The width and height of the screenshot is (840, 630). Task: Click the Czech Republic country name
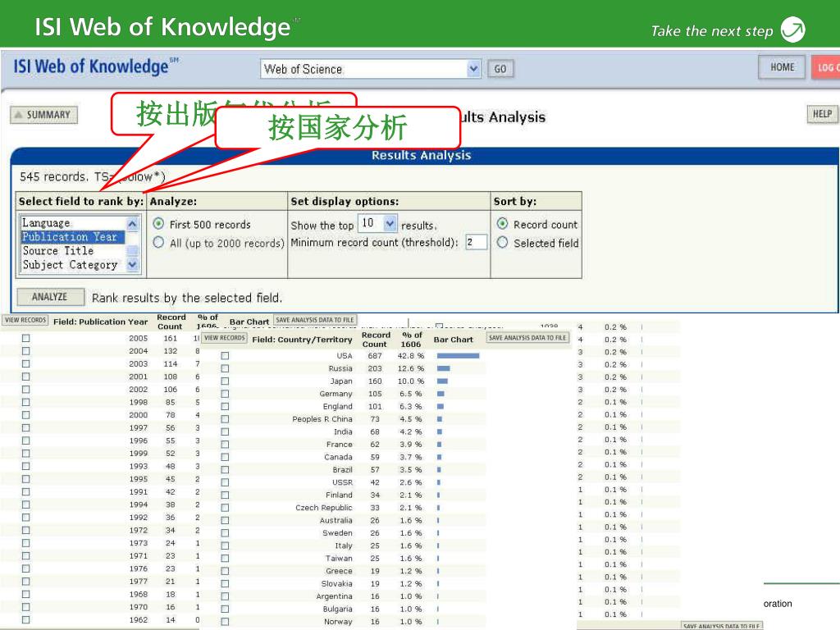coord(323,507)
